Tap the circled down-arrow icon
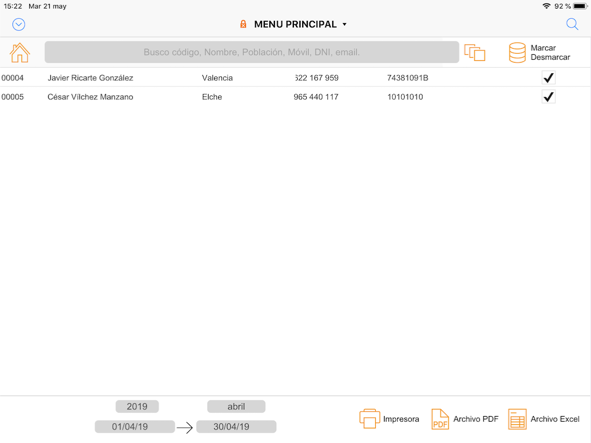Image resolution: width=591 pixels, height=443 pixels. (x=18, y=25)
